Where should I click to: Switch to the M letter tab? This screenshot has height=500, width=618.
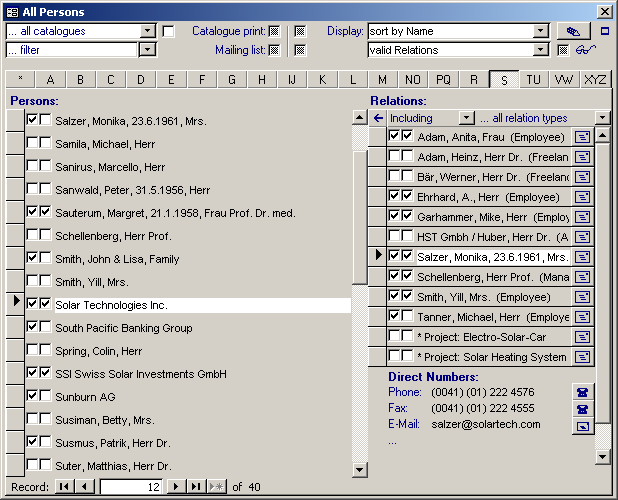point(382,79)
